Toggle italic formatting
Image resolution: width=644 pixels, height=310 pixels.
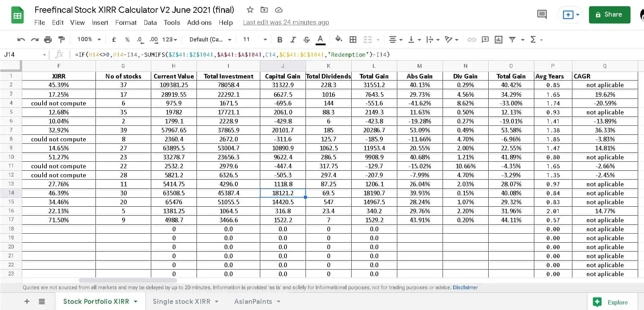293,40
